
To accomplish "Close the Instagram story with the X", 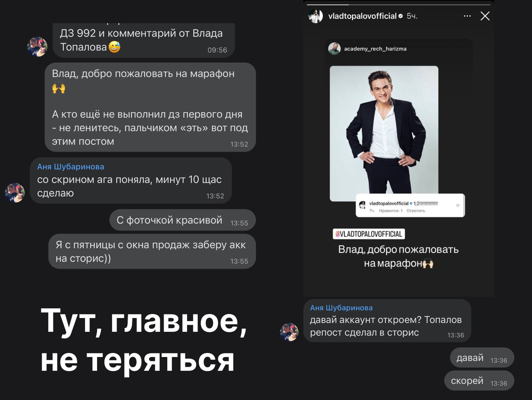I will point(485,16).
